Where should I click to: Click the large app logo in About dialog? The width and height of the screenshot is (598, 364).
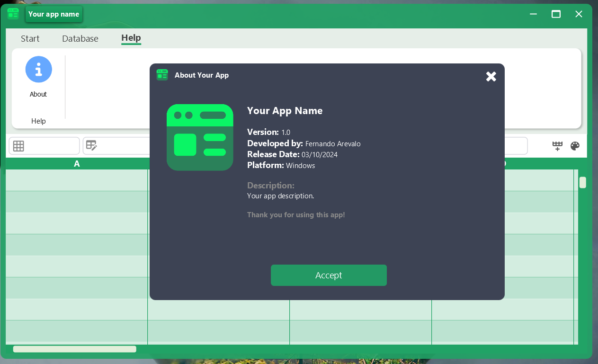coord(200,137)
